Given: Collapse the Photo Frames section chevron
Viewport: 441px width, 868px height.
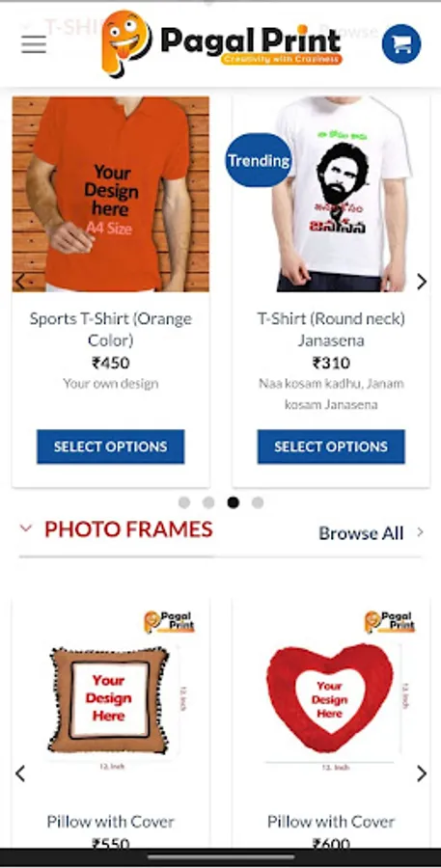Looking at the screenshot, I should point(26,529).
